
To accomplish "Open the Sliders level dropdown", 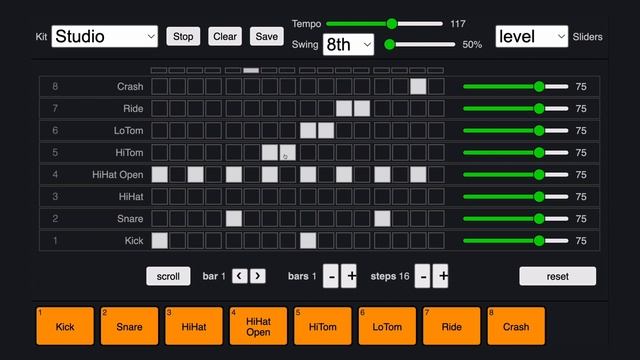I will coord(531,36).
